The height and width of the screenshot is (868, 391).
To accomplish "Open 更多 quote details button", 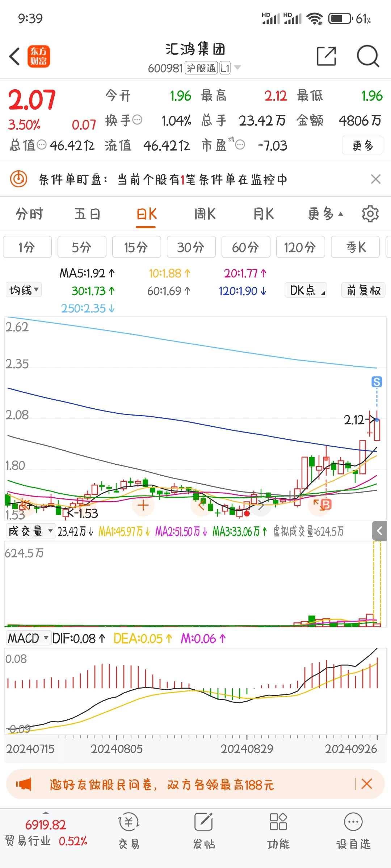I will point(362,145).
